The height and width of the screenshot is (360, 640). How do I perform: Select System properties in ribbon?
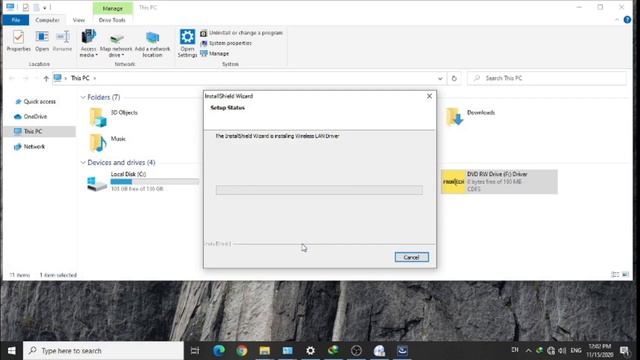point(226,43)
